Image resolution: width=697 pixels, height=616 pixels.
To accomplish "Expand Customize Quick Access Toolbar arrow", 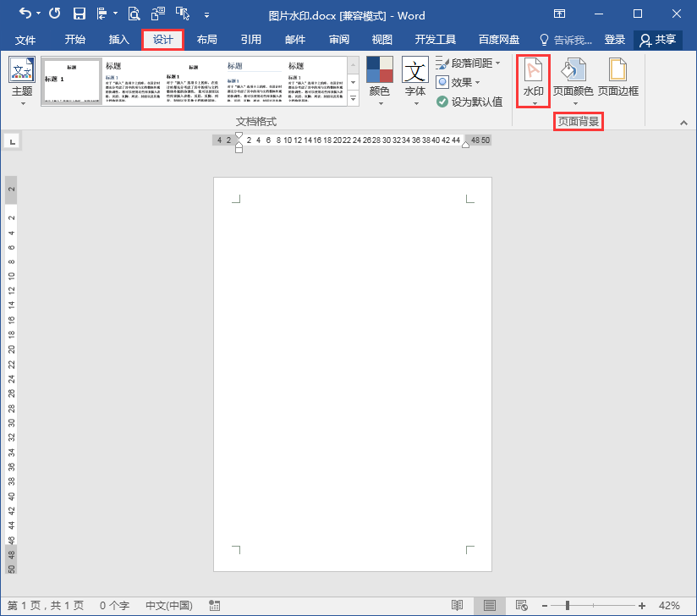I will (x=206, y=15).
